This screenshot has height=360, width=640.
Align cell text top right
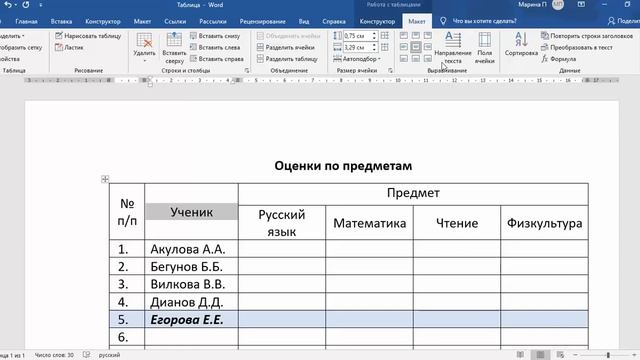[427, 36]
